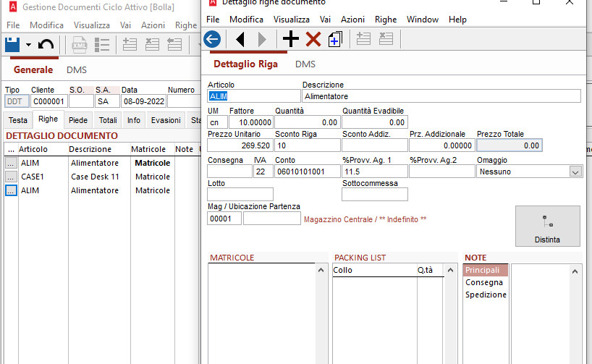Open the Distinta bill of materials button
Viewport: 592px width, 364px height.
[x=547, y=226]
